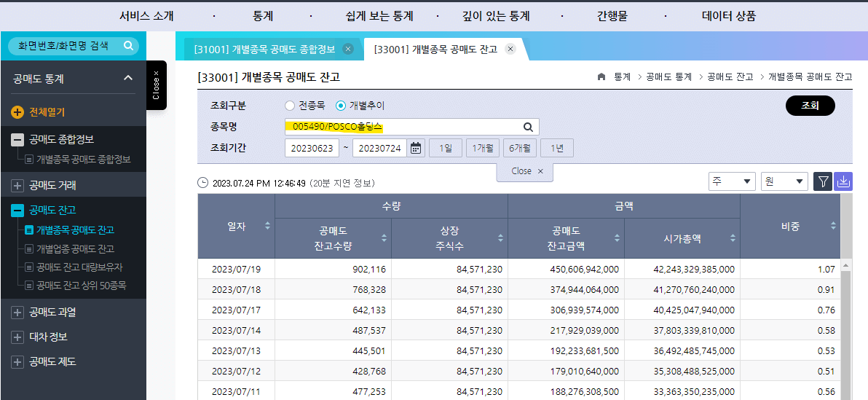Click document icon beside 개별업종 공매도 잔고
The image size is (868, 400).
(29, 248)
